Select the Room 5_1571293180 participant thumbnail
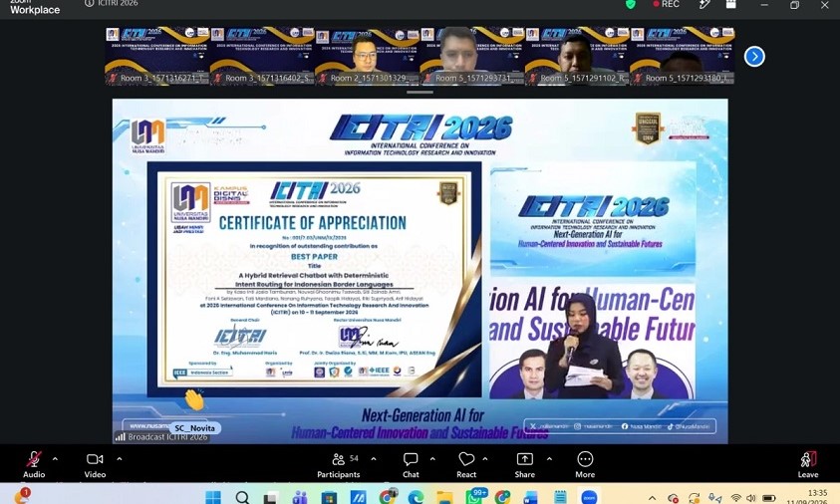Image resolution: width=840 pixels, height=504 pixels. tap(682, 56)
